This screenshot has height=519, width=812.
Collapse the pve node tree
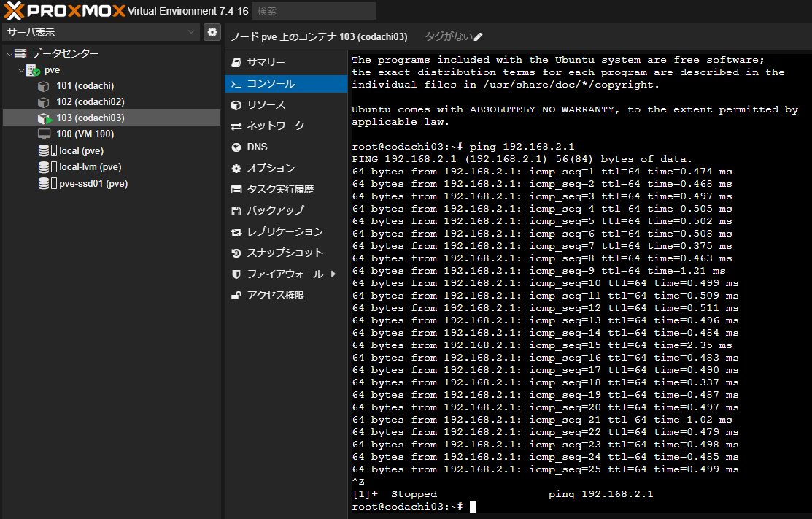coord(20,70)
